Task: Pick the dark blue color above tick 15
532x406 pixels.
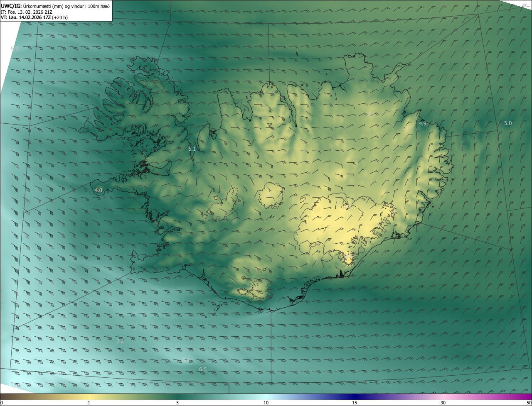Action: [x=355, y=396]
